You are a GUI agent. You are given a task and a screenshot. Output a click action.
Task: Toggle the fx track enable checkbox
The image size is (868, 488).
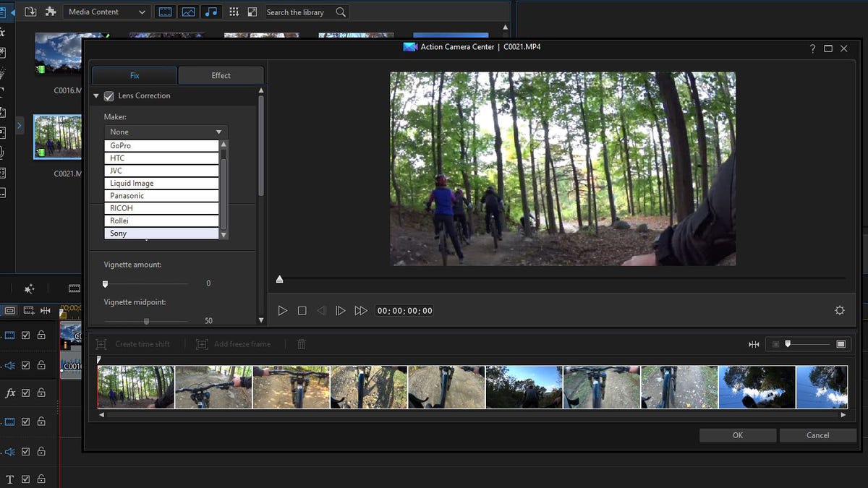(x=26, y=393)
